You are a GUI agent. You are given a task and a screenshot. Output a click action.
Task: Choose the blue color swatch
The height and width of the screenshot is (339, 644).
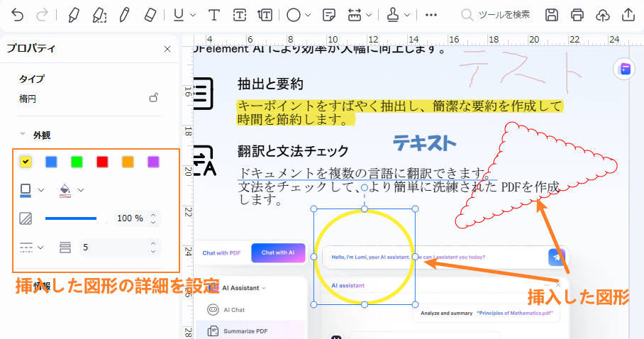pyautogui.click(x=51, y=162)
